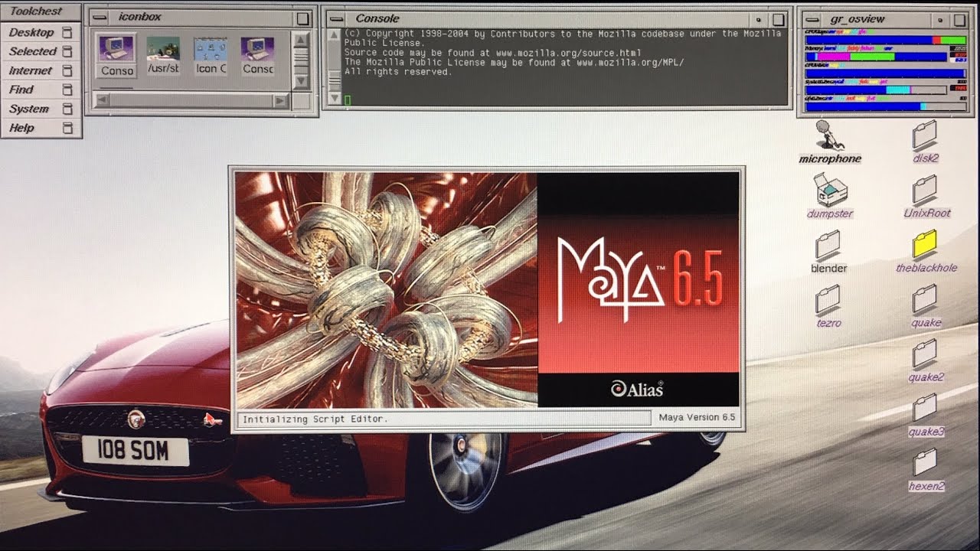Click the Alias logo on Maya splash
Image resolution: width=980 pixels, height=551 pixels.
pos(638,389)
